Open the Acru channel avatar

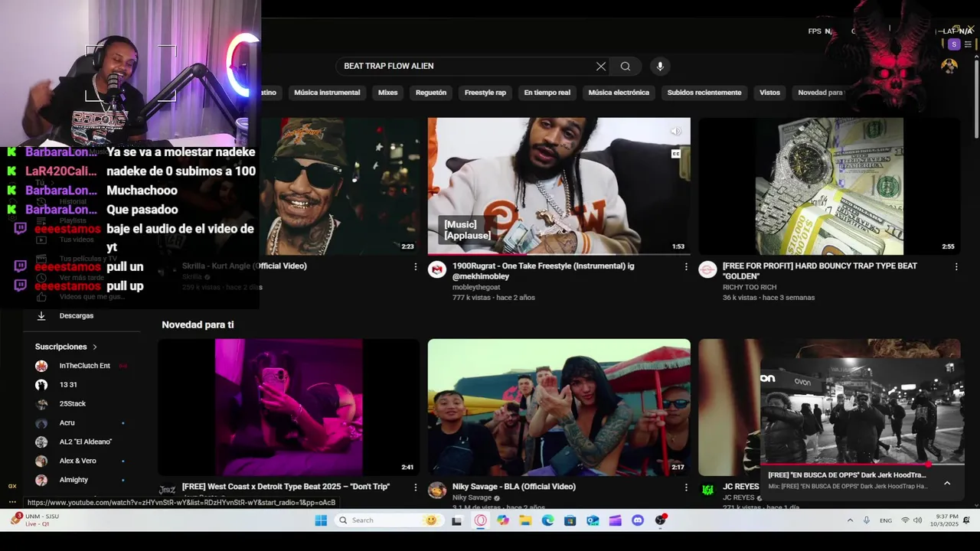[x=41, y=423]
